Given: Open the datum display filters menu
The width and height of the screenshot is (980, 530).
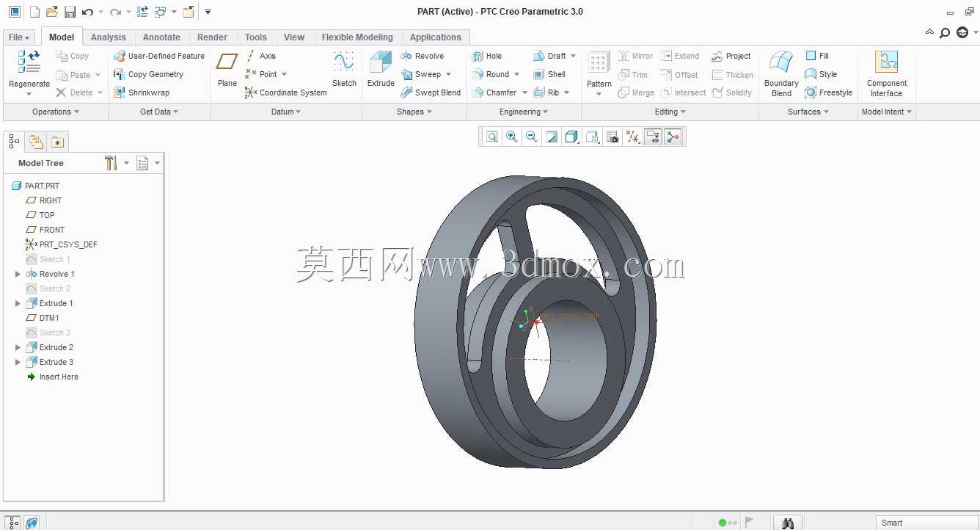Looking at the screenshot, I should pos(633,137).
